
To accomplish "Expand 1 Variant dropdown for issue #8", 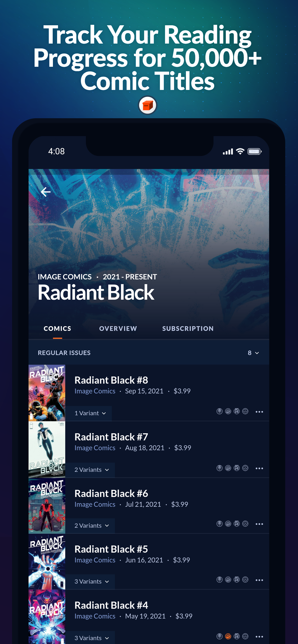I will pyautogui.click(x=90, y=413).
